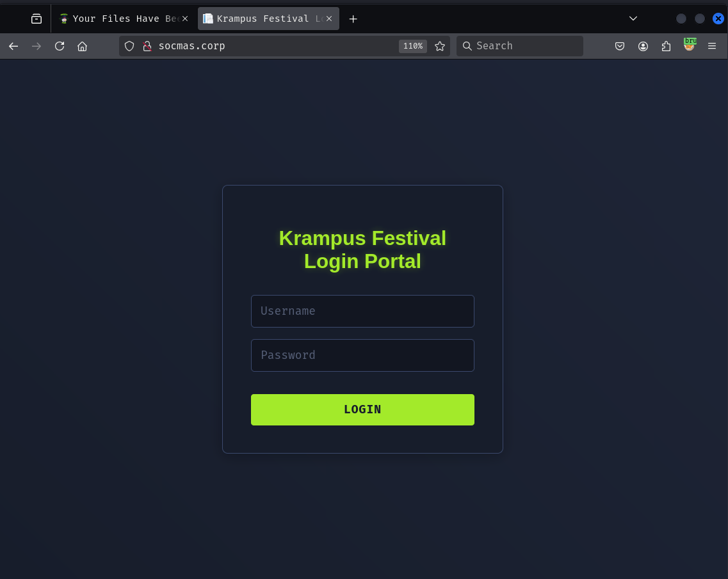Switch to the Your Files Have Been tab
Viewport: 728px width, 579px height.
(x=118, y=19)
